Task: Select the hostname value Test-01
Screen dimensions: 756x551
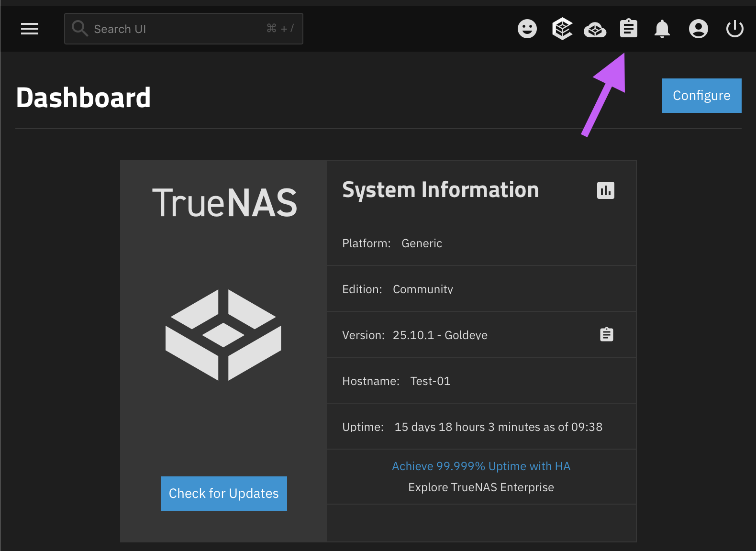Action: click(431, 381)
